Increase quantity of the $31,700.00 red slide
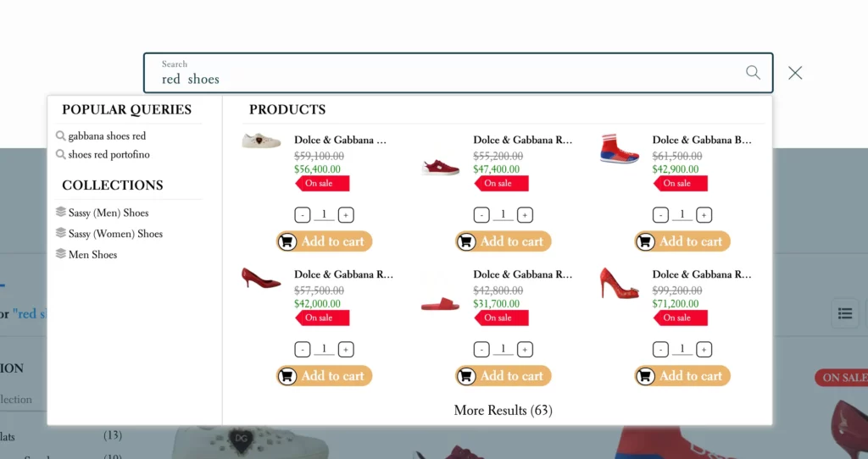The height and width of the screenshot is (459, 868). tap(526, 350)
